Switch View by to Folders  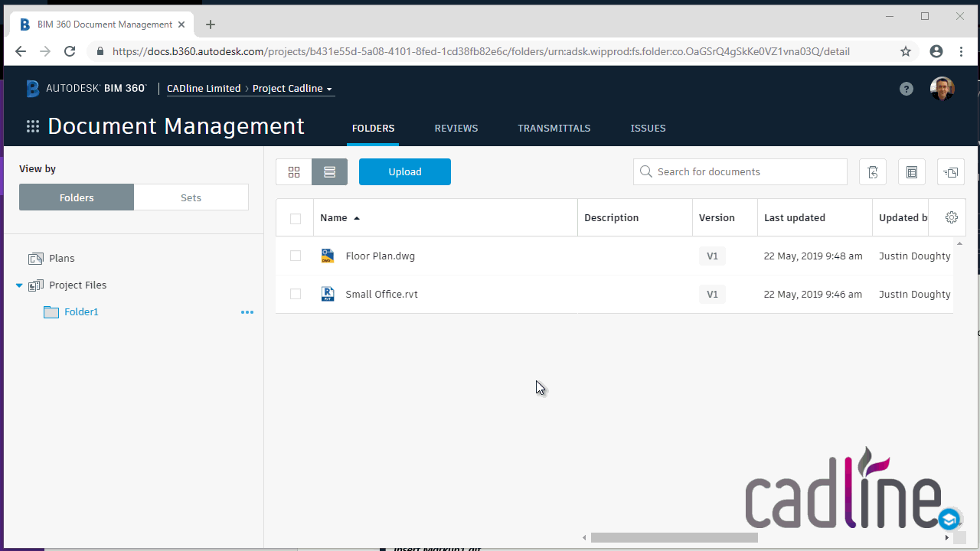77,197
